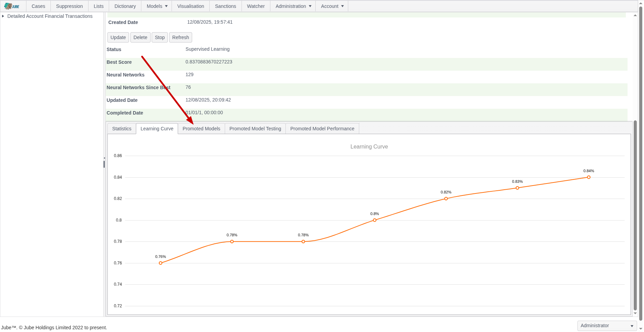Viewport: 644px width, 332px height.
Task: Open the Account dropdown menu
Action: pos(332,6)
